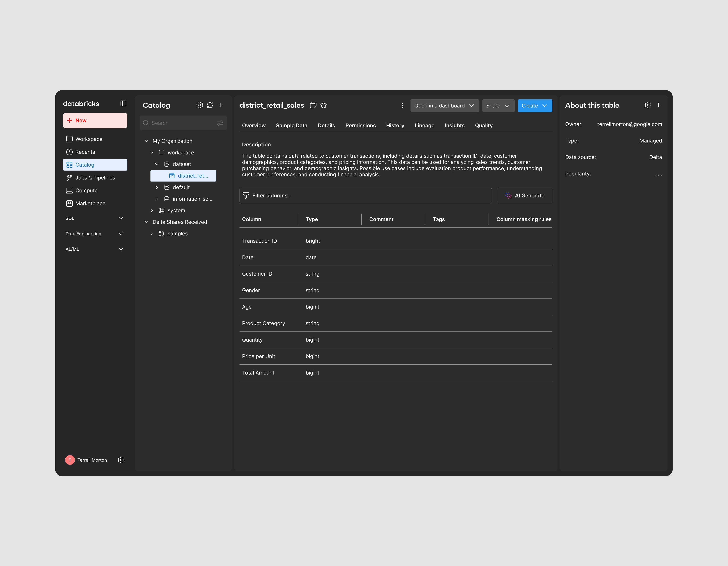Open the Compute page
728x566 pixels.
[86, 190]
